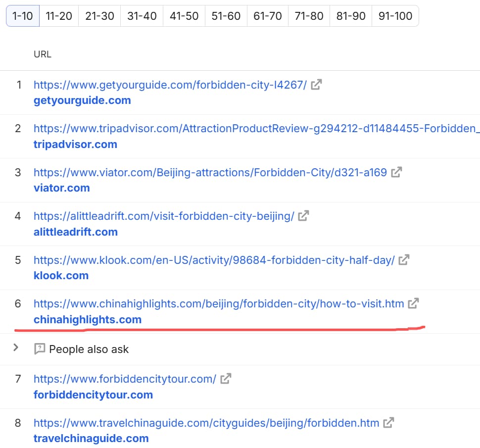Open the alittleadrift visit-forbidden-city URL link
The width and height of the screenshot is (480, 448).
tap(164, 216)
